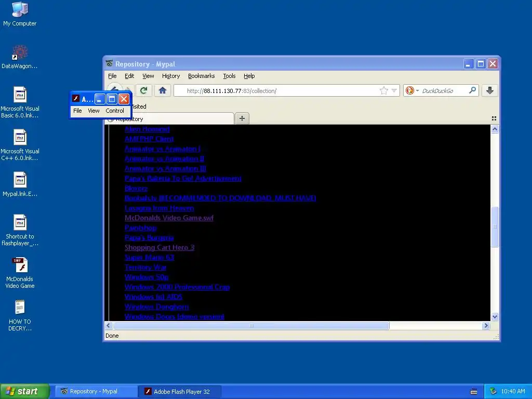Click the horizontal scrollbar left arrow

click(109, 325)
